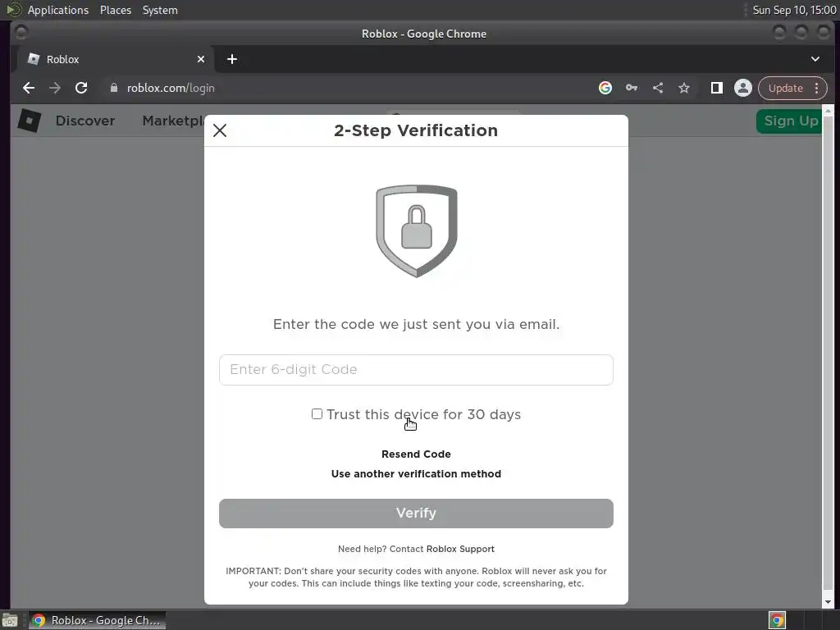Share this page icon
The image size is (840, 630).
point(658,88)
